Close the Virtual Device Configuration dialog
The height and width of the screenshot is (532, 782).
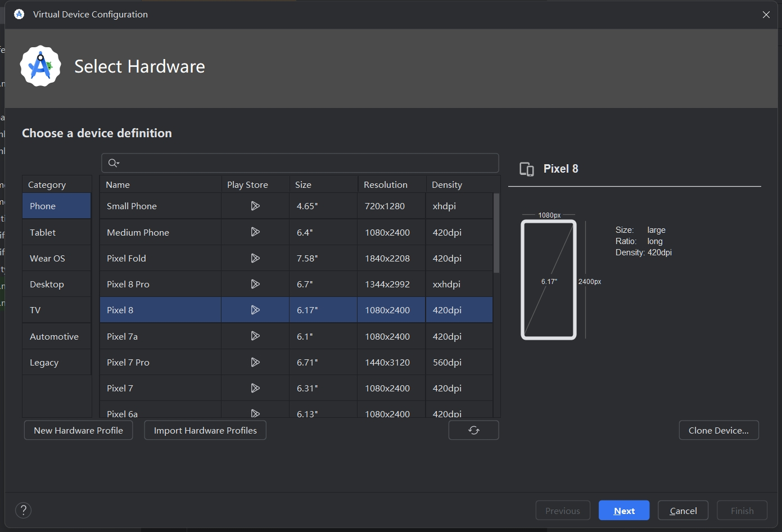point(766,15)
